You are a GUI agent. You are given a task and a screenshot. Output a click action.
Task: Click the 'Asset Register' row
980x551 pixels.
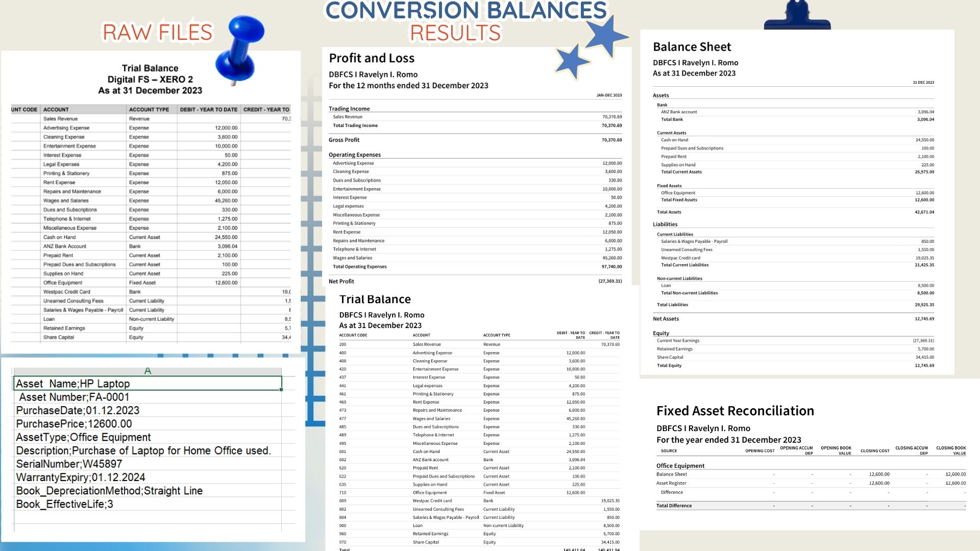click(811, 483)
